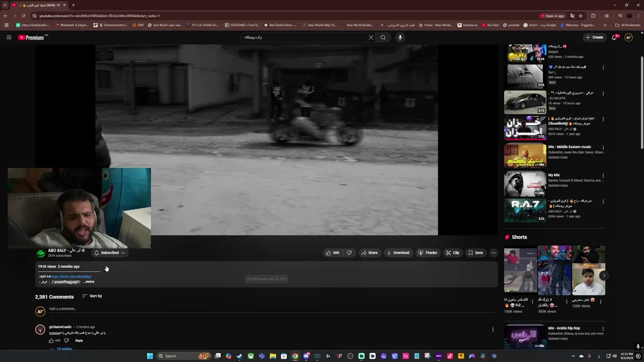Reload the page in Chrome
The width and height of the screenshot is (644, 362).
tap(23, 16)
